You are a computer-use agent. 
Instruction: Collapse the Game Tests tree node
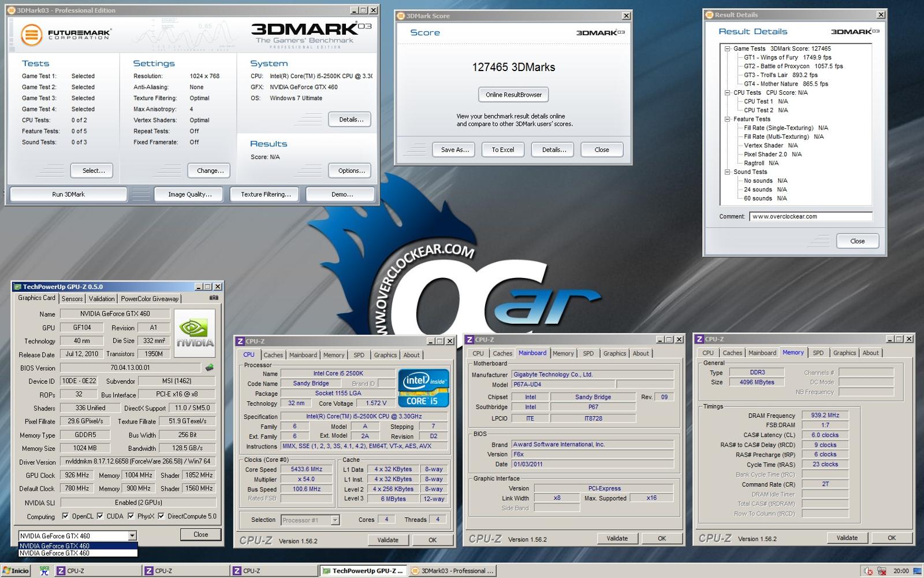coord(728,49)
